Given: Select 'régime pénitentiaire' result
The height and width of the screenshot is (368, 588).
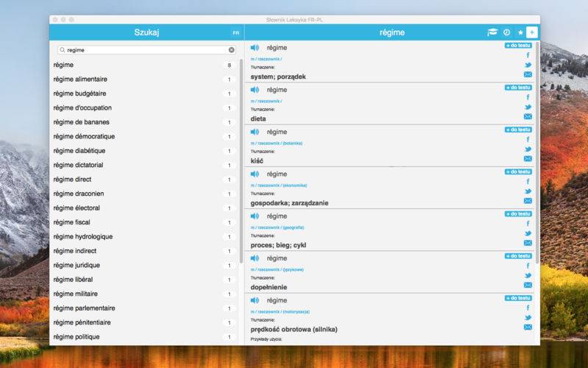Looking at the screenshot, I should point(144,322).
